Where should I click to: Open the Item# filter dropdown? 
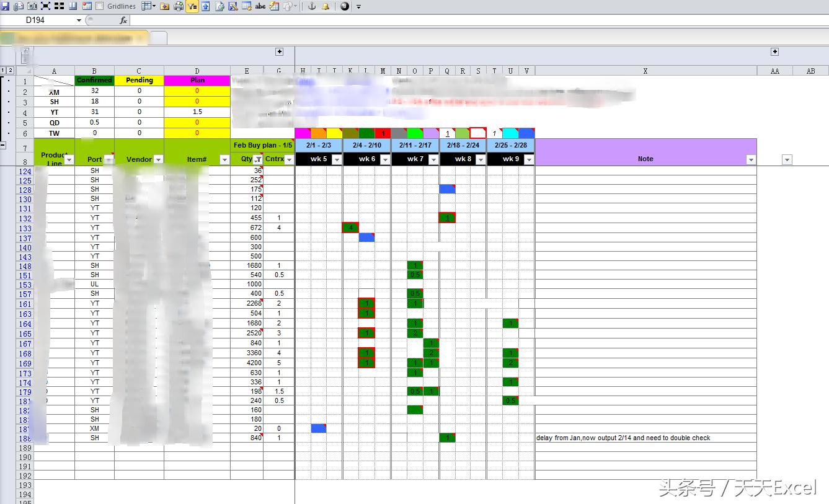coord(224,160)
